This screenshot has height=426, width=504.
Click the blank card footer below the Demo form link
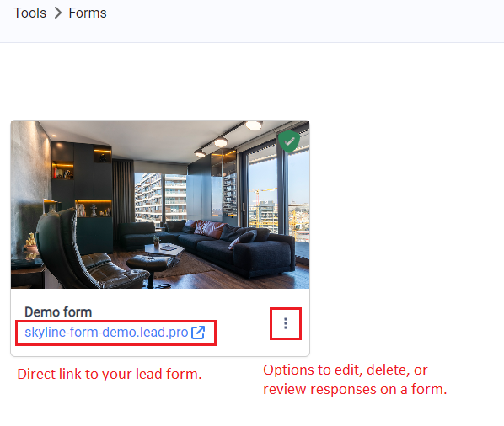click(160, 350)
